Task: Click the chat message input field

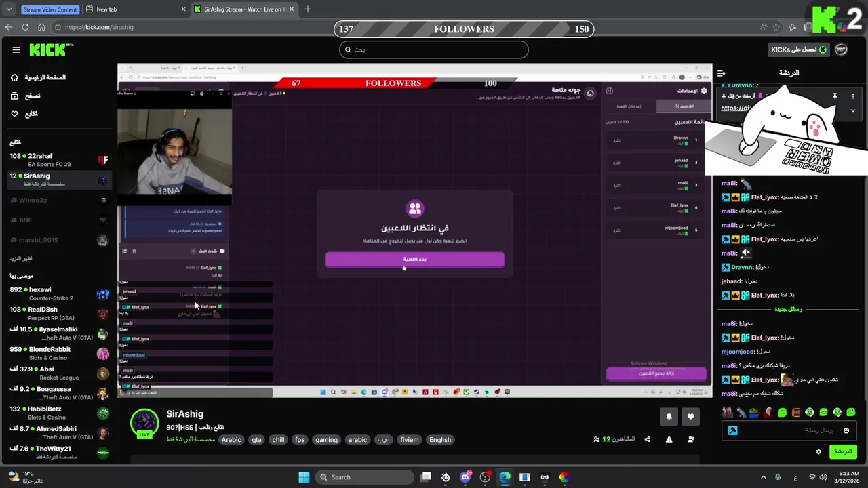Action: click(788, 430)
